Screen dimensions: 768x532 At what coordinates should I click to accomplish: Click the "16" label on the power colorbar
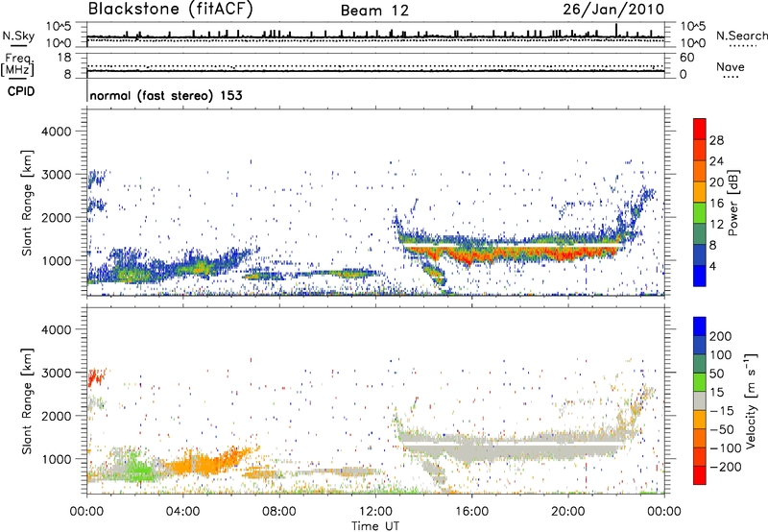[x=716, y=204]
